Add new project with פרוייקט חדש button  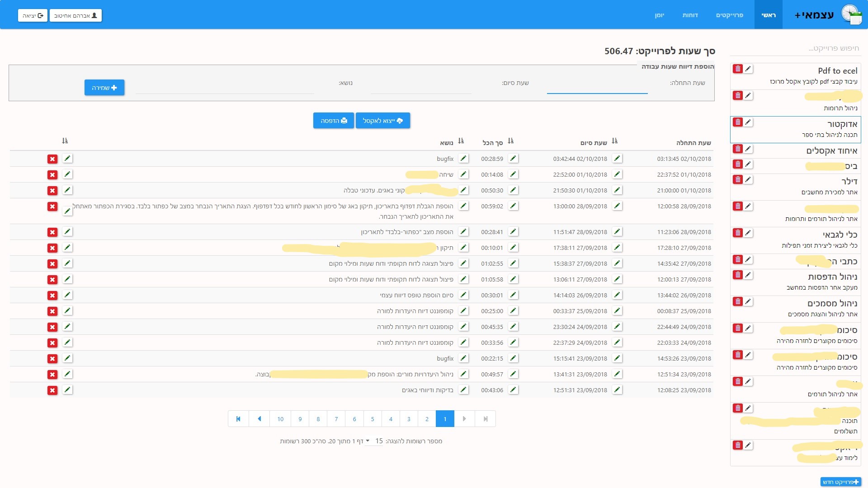[x=840, y=482]
